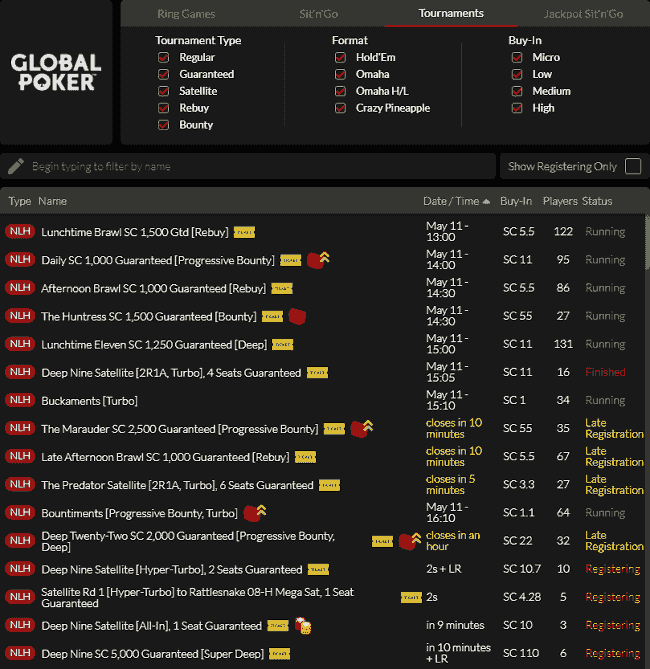Screen dimensions: 650x669
Task: Toggle the Medium buy-in checkbox
Action: pyautogui.click(x=517, y=91)
